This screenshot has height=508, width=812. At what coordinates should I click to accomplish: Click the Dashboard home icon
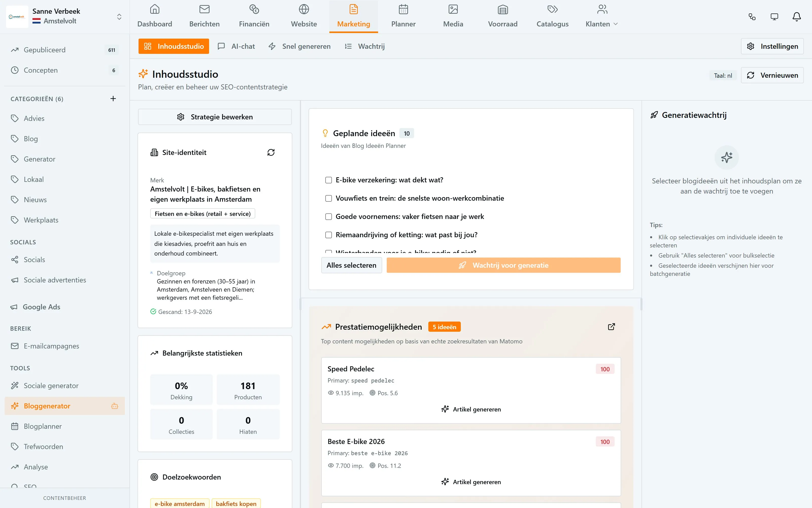[x=155, y=9]
